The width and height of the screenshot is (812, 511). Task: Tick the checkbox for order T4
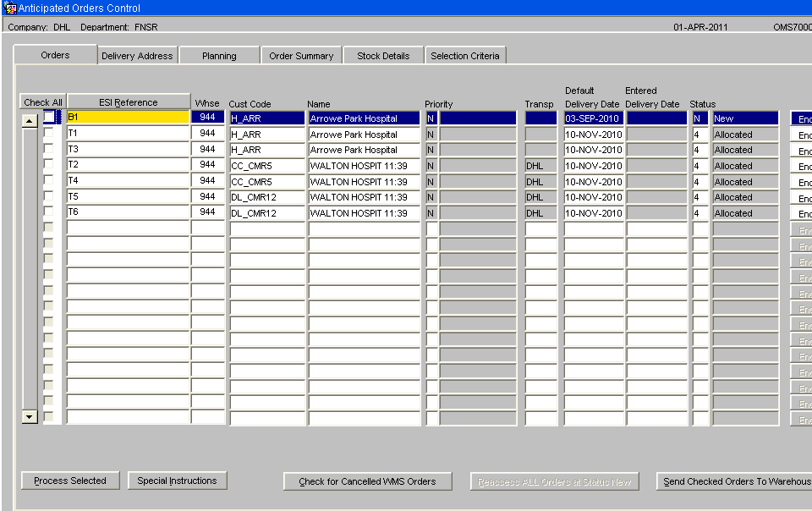49,179
